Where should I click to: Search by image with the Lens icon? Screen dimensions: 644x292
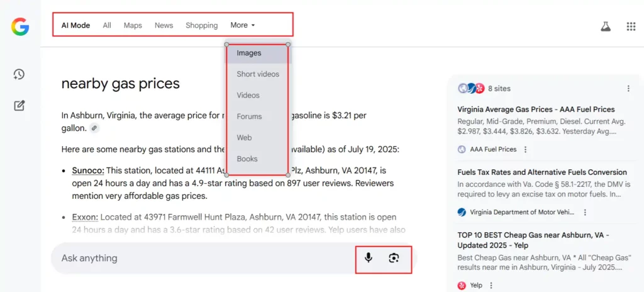(394, 258)
